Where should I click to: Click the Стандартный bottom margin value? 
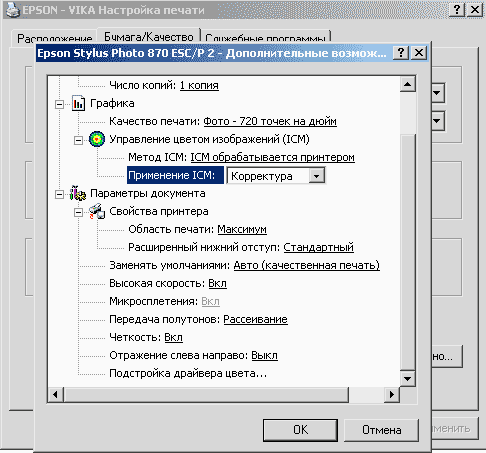coord(319,247)
